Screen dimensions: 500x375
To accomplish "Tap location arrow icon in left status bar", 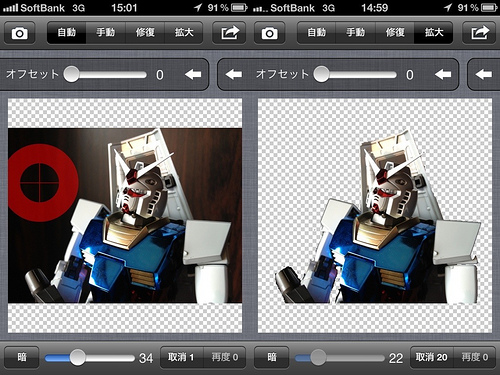I will coord(198,7).
